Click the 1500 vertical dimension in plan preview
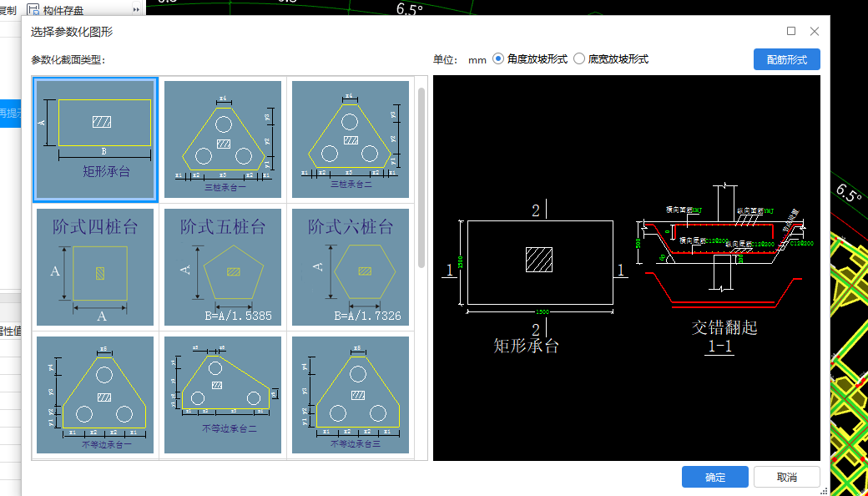 pos(461,262)
